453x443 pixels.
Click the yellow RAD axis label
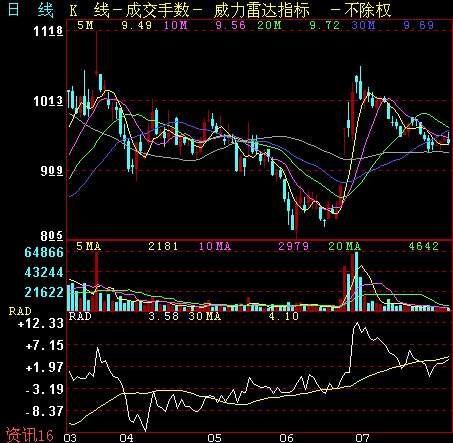[20, 311]
